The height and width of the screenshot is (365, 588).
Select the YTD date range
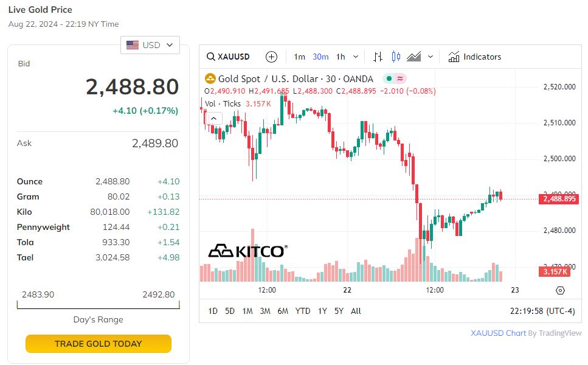coord(303,311)
